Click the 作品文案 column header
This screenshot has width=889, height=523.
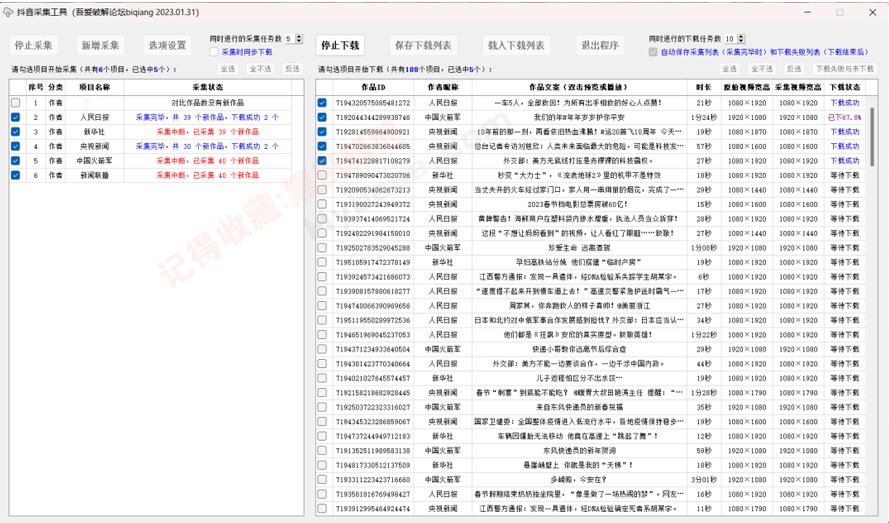578,87
